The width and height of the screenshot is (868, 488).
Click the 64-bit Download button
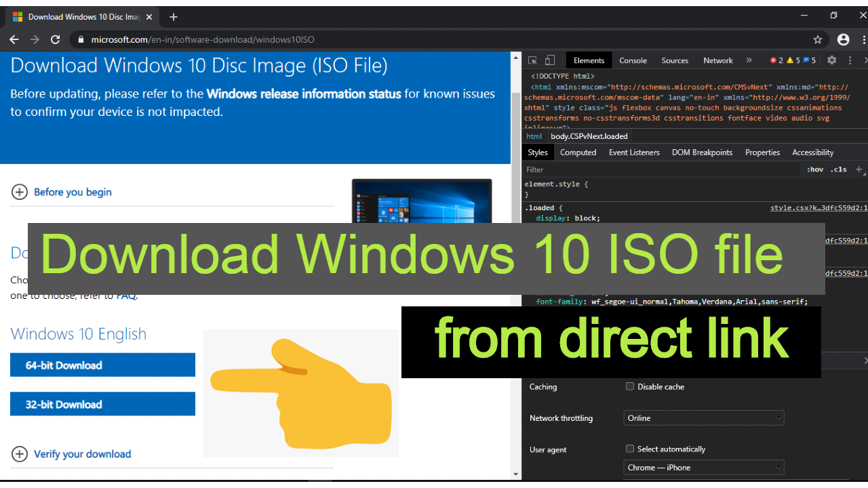102,365
